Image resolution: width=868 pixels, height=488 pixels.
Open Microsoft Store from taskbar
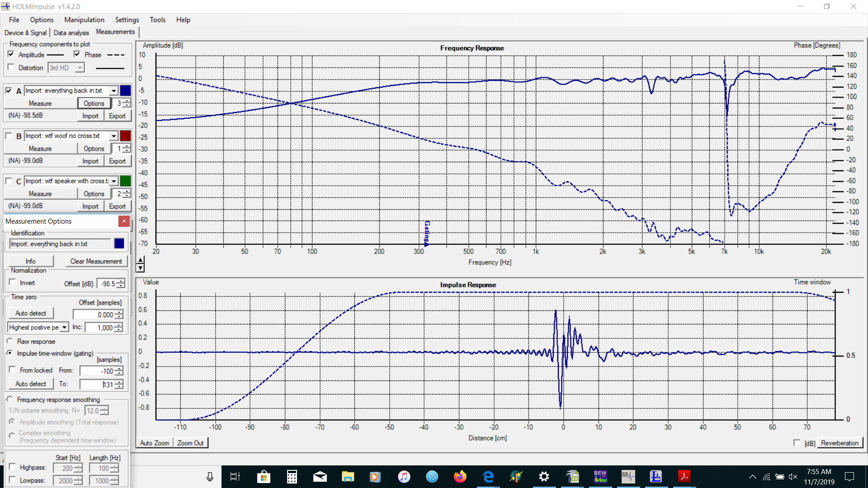(x=264, y=476)
